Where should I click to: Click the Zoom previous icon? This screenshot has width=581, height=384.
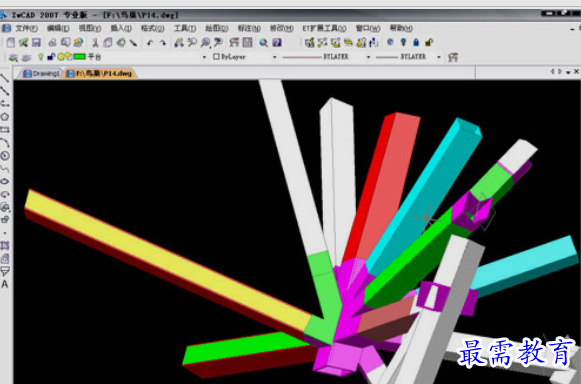[x=218, y=42]
